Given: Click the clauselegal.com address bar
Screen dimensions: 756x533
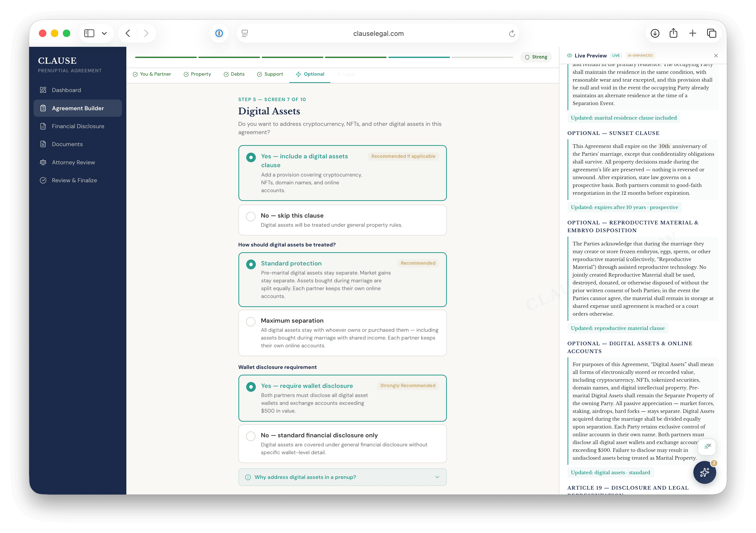Looking at the screenshot, I should click(x=378, y=33).
